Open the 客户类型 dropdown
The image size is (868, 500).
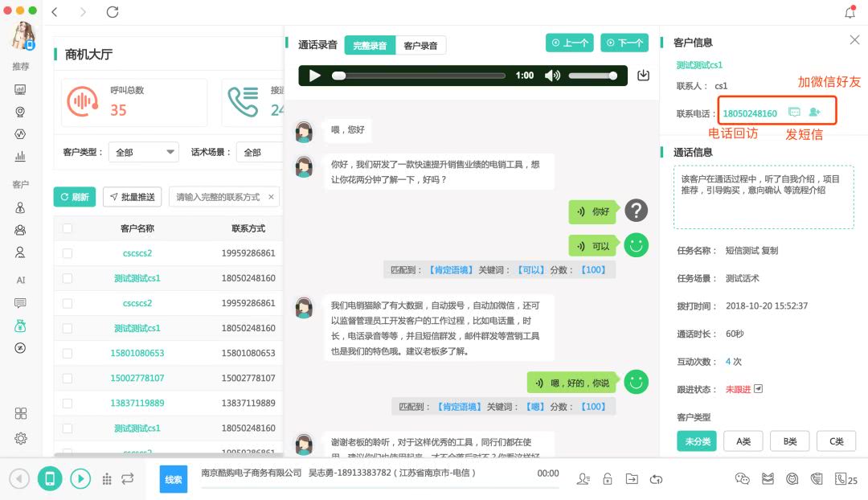coord(143,152)
